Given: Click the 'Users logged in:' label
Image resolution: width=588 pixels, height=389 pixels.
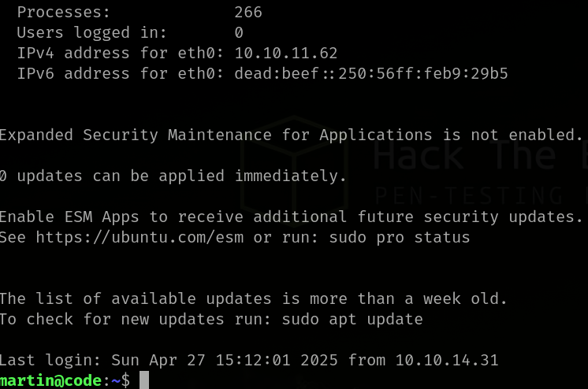Looking at the screenshot, I should (91, 33).
